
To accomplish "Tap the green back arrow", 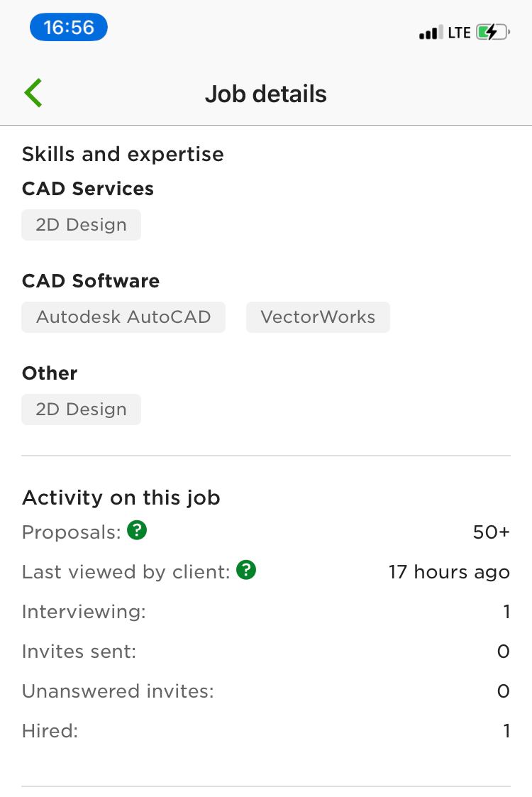I will tap(33, 93).
